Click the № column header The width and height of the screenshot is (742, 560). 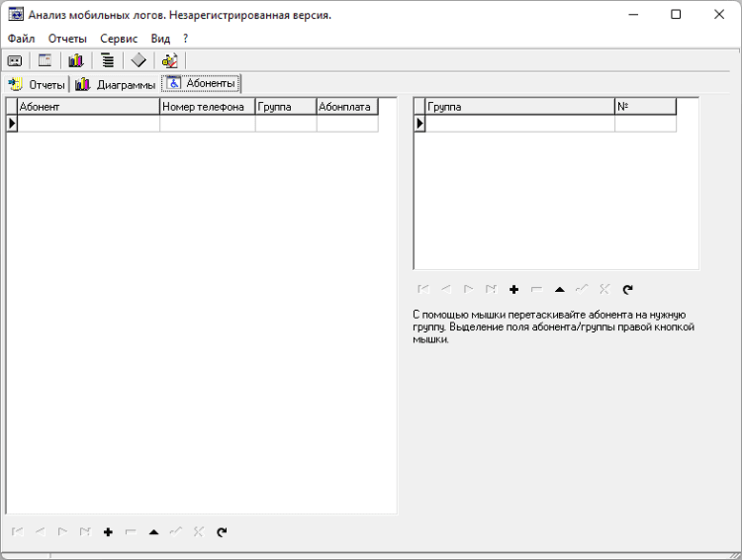645,107
